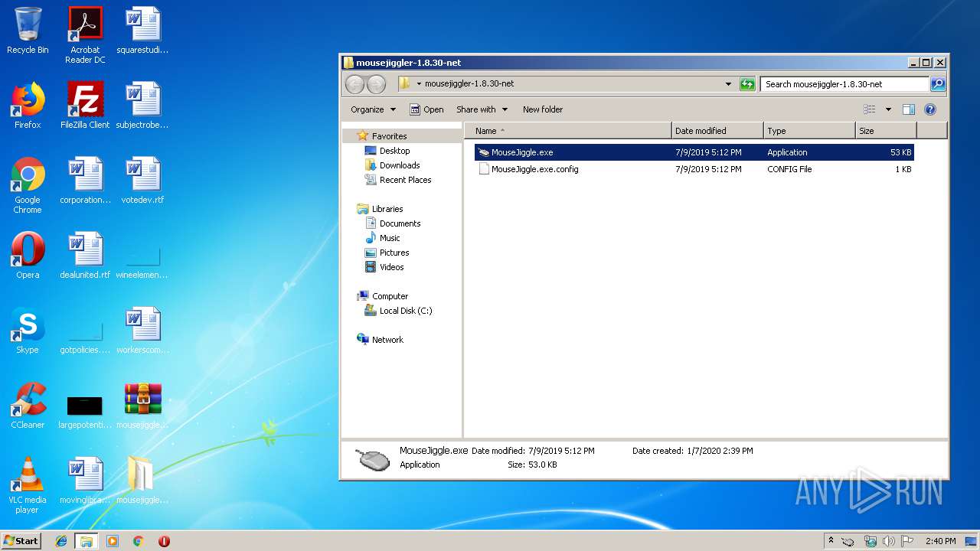
Task: Launch Chrome from taskbar
Action: pyautogui.click(x=138, y=541)
